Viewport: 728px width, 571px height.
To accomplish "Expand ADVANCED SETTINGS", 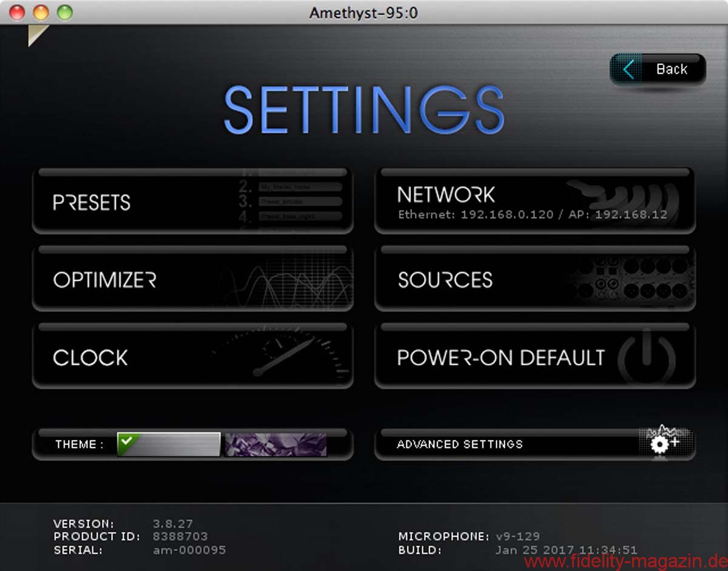I will click(459, 444).
